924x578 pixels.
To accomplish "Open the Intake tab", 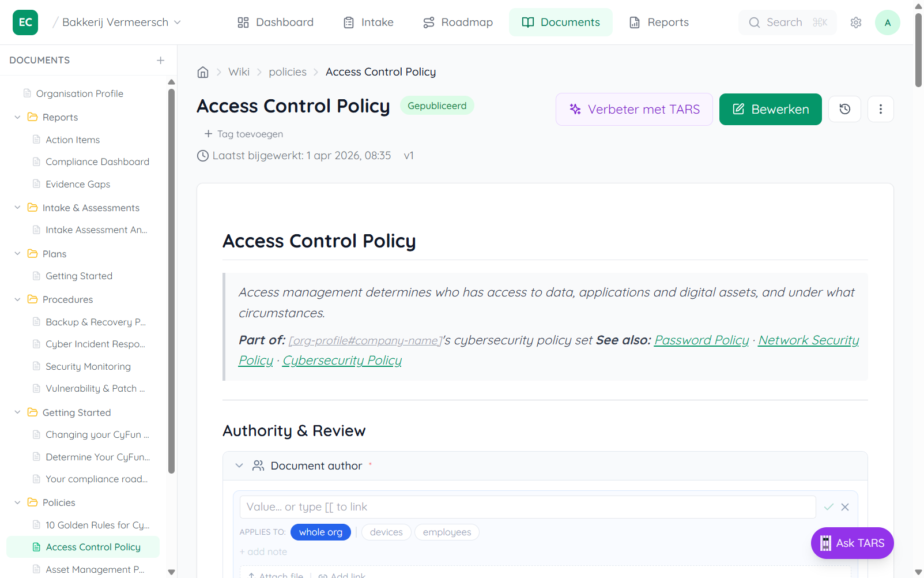I will coord(368,22).
